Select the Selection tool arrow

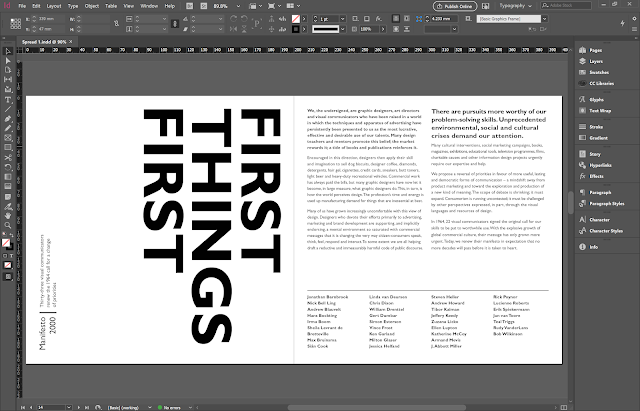[8, 51]
